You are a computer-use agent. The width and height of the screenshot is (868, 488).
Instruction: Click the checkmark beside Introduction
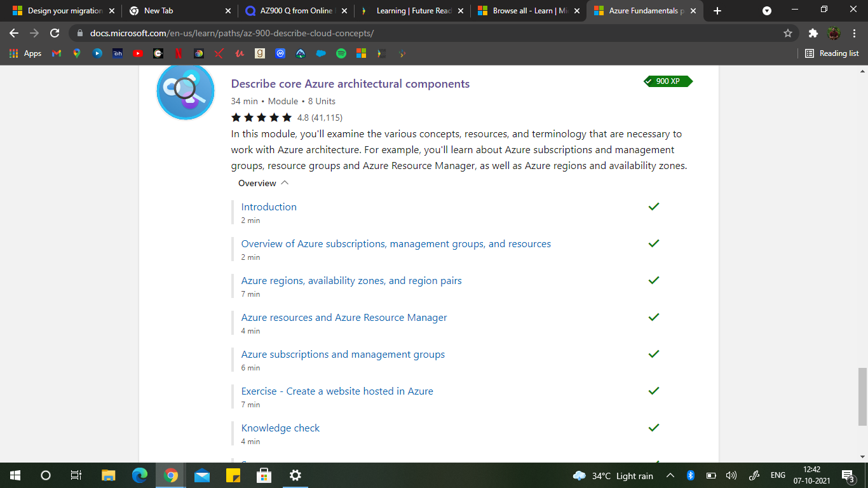click(x=653, y=207)
